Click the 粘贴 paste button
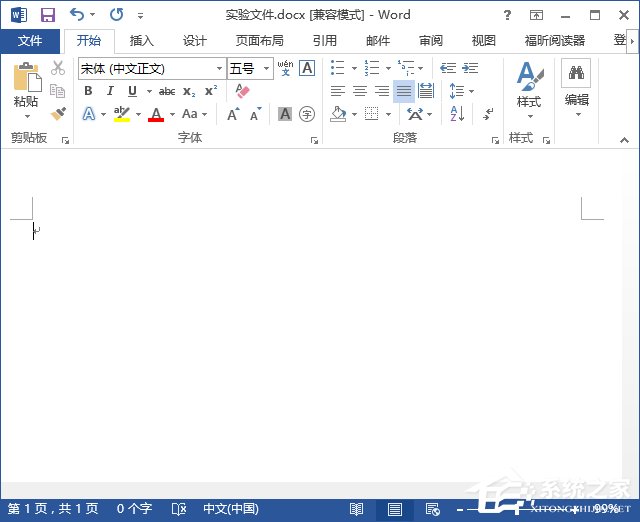 coord(25,88)
